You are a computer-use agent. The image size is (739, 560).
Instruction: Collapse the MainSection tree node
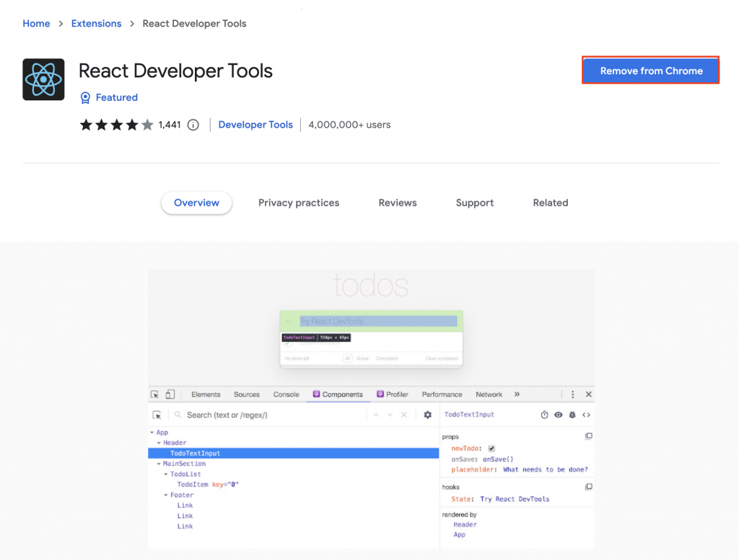pos(159,463)
